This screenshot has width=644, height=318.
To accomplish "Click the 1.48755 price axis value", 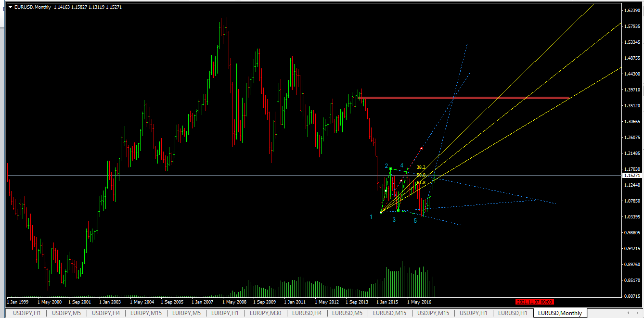I will pyautogui.click(x=632, y=58).
